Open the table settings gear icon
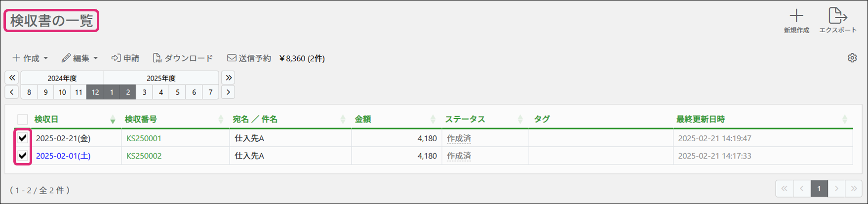868x204 pixels. click(x=852, y=58)
